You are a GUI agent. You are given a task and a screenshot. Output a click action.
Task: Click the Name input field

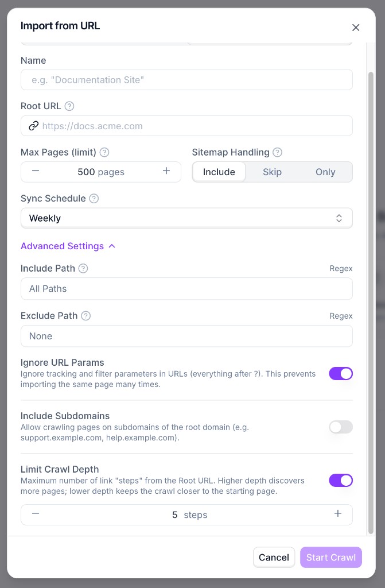click(186, 79)
